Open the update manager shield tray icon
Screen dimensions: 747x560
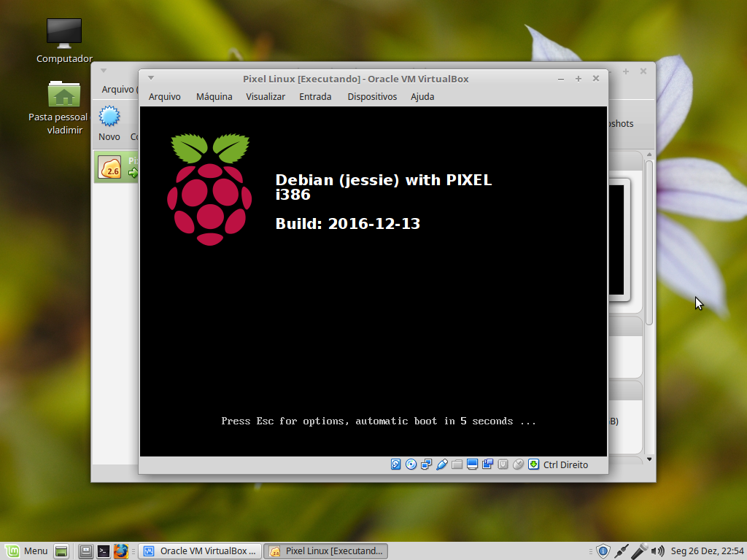tap(603, 551)
